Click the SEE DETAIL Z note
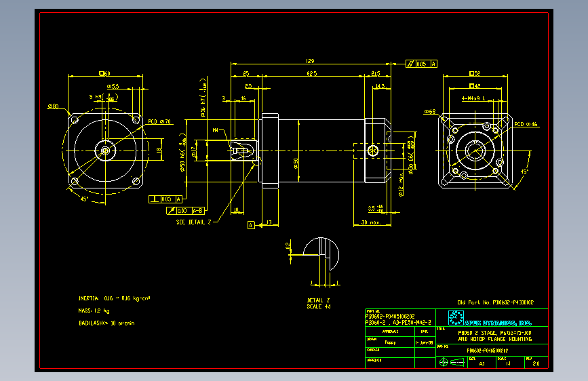This screenshot has width=588, height=381. click(193, 222)
